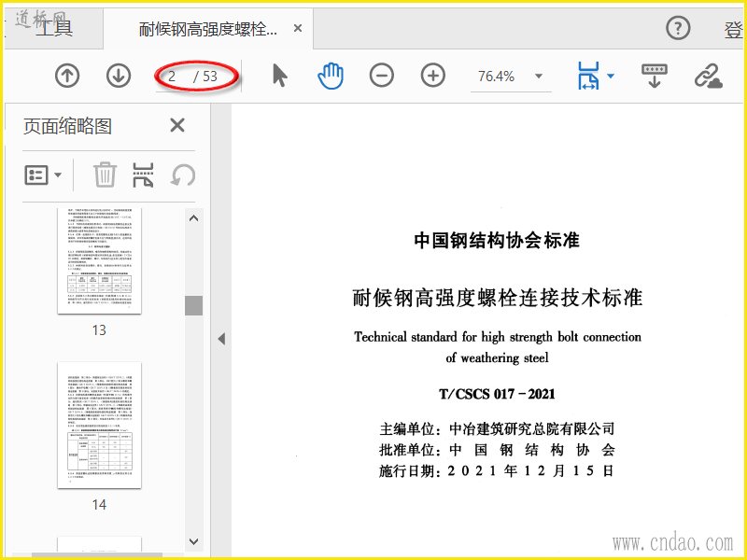Click the page label 13
The image size is (747, 560).
99,330
